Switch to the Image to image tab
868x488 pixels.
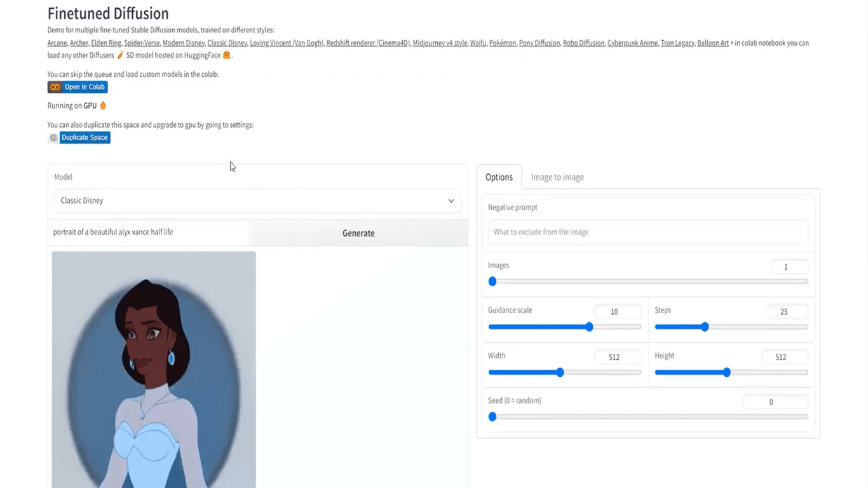[x=557, y=177]
